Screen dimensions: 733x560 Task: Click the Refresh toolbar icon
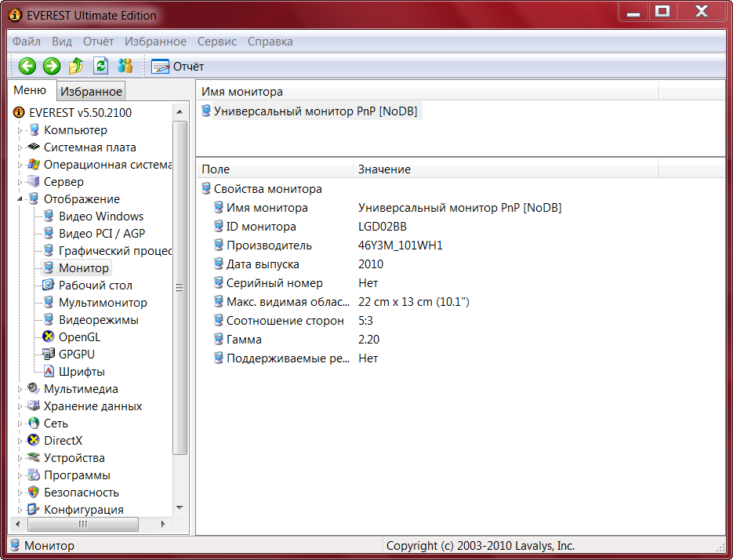click(100, 67)
